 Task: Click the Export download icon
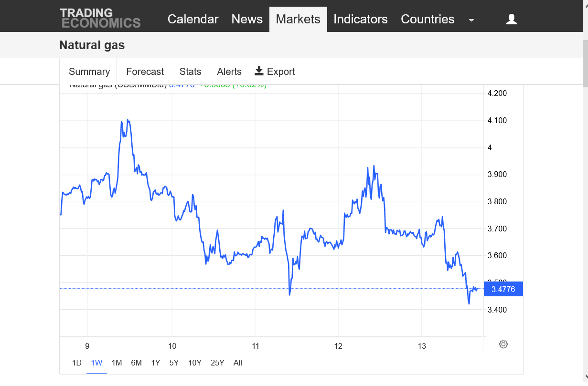coord(259,71)
